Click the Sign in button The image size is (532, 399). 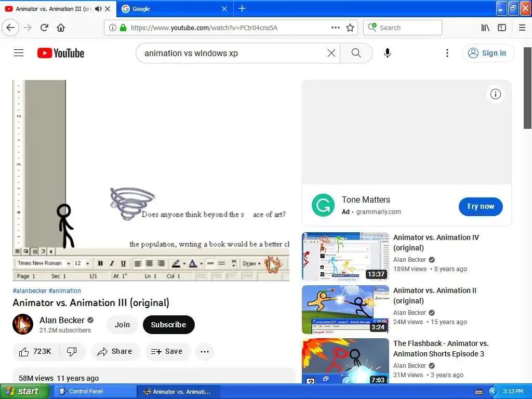(488, 53)
